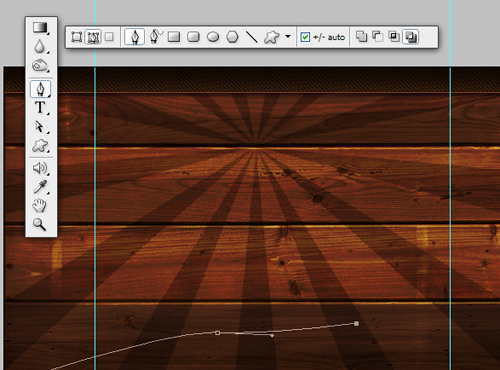Switch to Shape Layers mode in options bar
Image resolution: width=500 pixels, height=370 pixels.
pyautogui.click(x=77, y=37)
